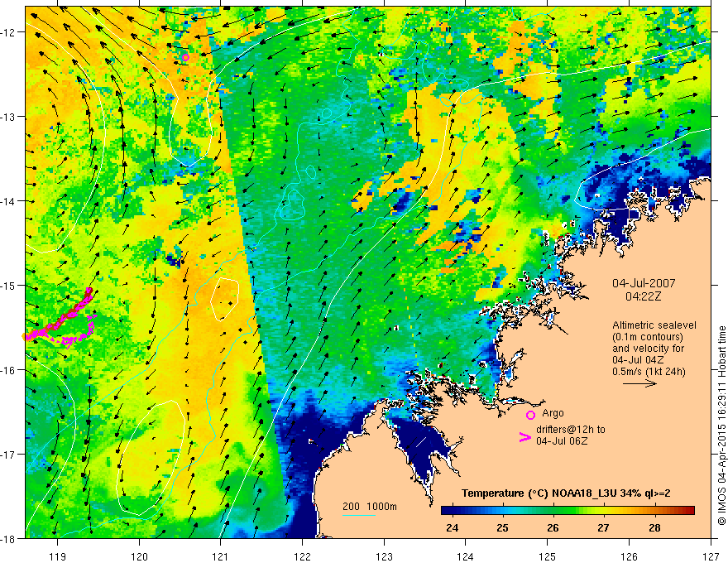Click the longitude axis label 124

[466, 556]
